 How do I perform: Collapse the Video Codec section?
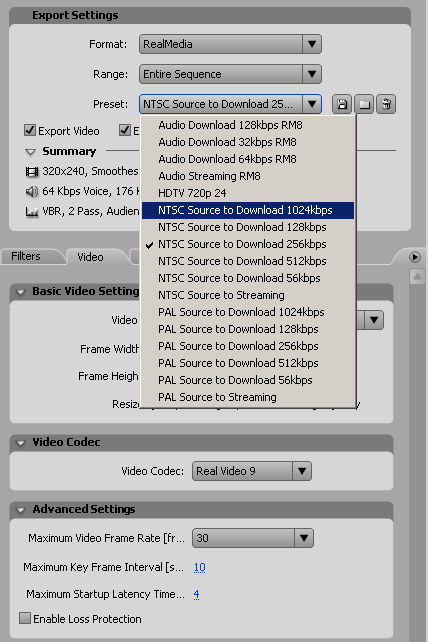coord(20,443)
